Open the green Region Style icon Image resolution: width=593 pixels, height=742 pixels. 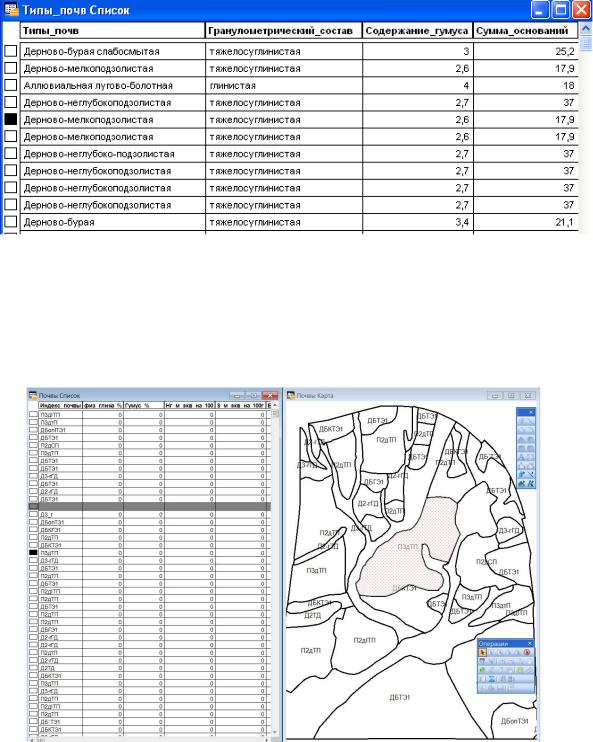[522, 483]
